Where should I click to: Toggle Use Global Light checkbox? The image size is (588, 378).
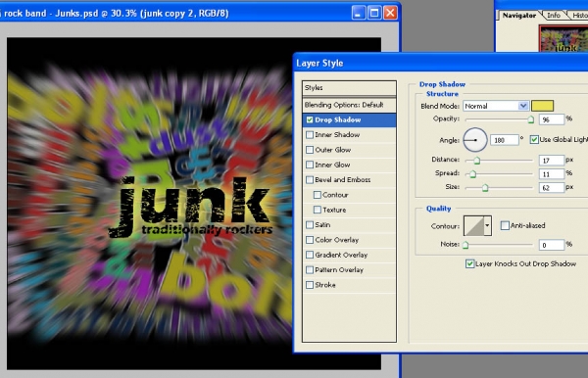point(534,140)
